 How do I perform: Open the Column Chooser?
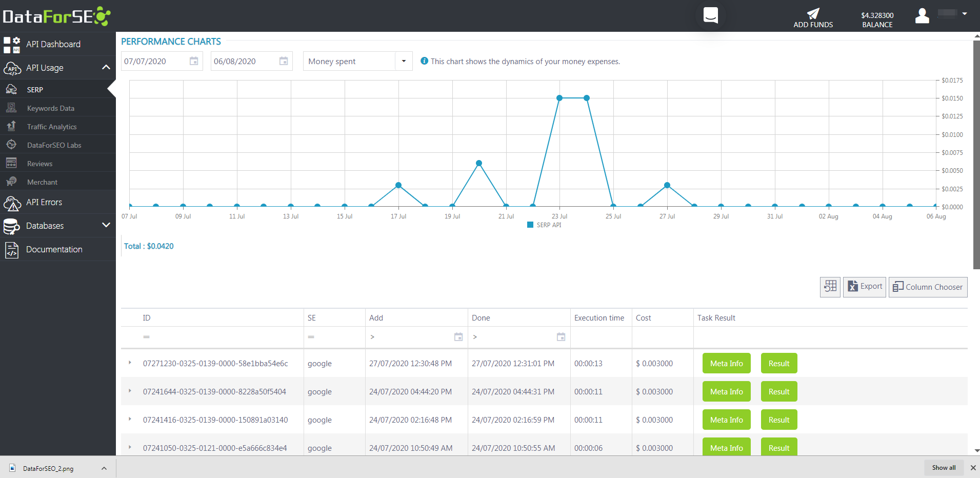(x=927, y=287)
